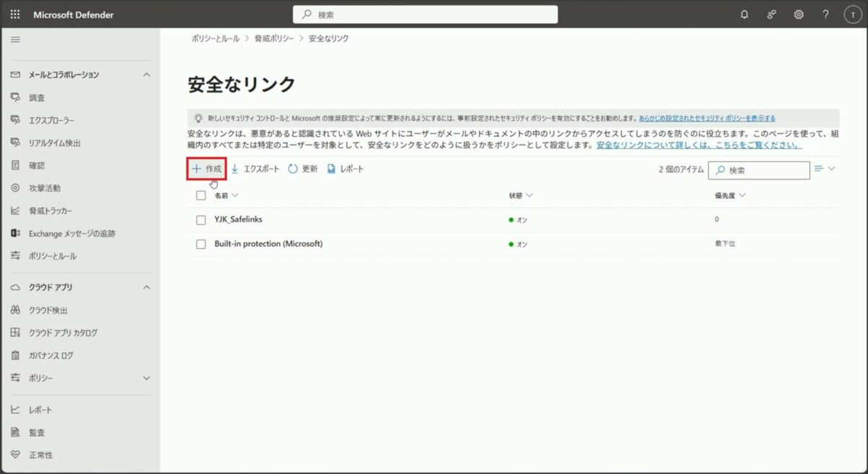Go to 脅威トラッカー in the sidebar
The height and width of the screenshot is (474, 868).
(x=50, y=211)
